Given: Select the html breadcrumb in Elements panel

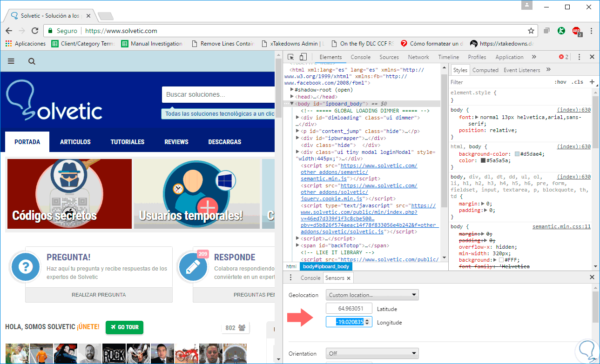Looking at the screenshot, I should pos(291,266).
